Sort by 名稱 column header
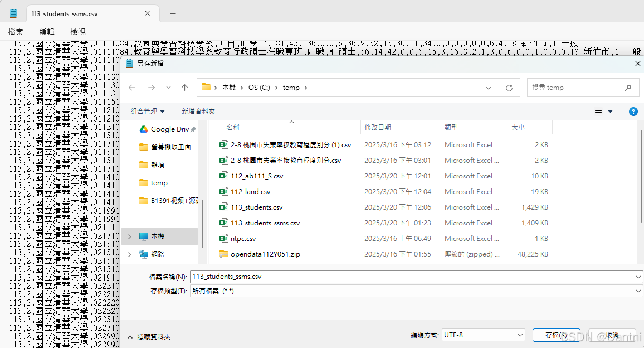 pyautogui.click(x=233, y=128)
